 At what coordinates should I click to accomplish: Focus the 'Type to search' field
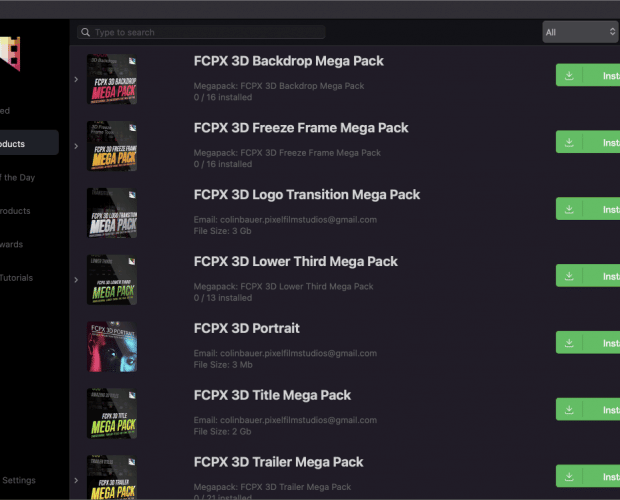[201, 32]
